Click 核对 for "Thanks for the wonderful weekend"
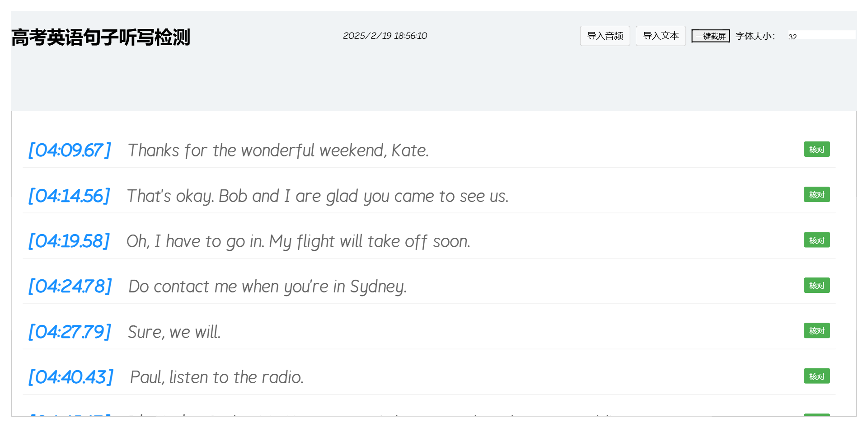 (x=816, y=149)
